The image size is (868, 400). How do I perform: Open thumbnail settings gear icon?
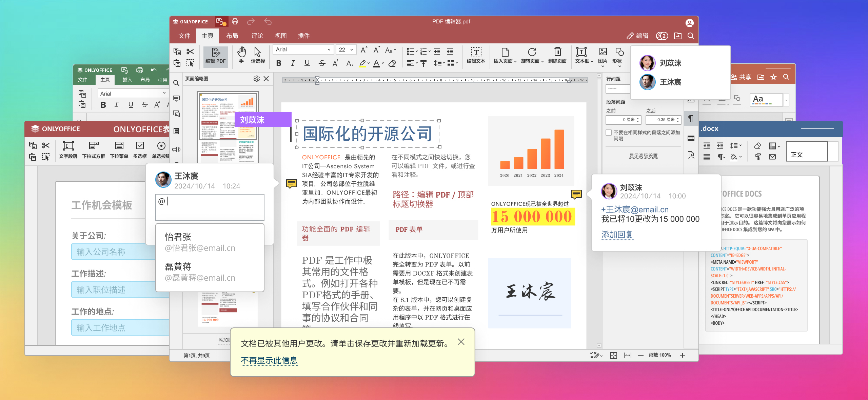tap(256, 79)
